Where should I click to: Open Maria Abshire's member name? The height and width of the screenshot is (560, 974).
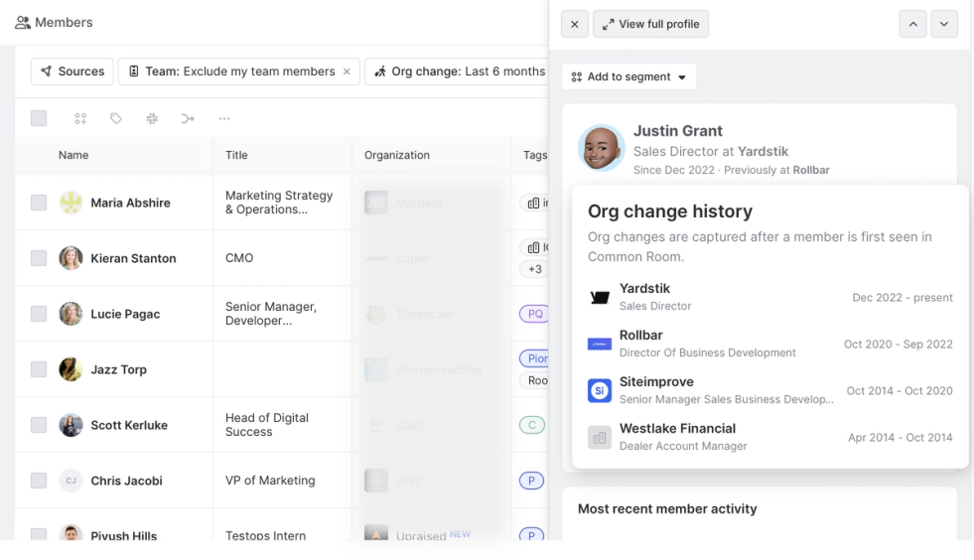pos(130,203)
